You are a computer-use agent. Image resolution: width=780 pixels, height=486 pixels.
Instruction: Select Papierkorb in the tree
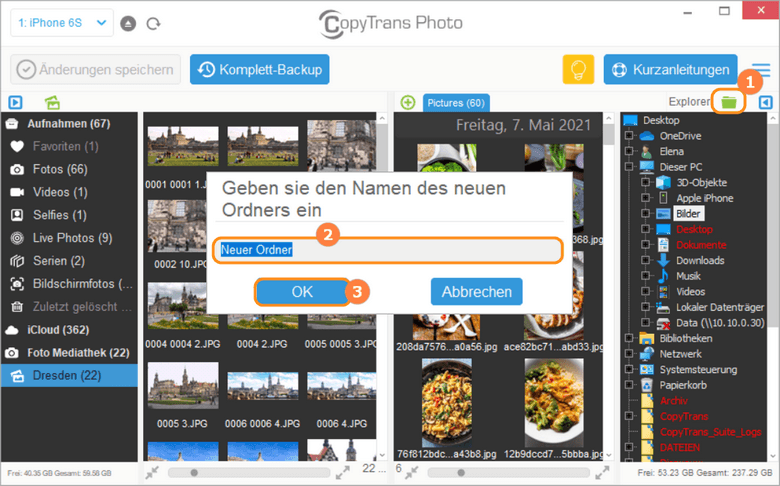pos(683,385)
